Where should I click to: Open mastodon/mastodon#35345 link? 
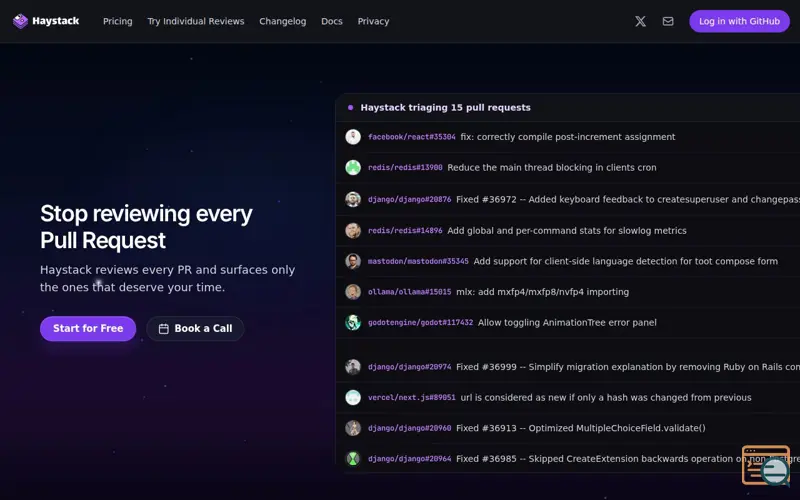(418, 261)
